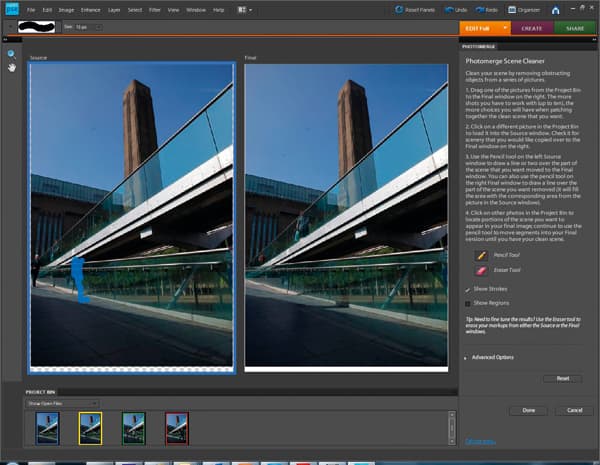Click the Redo arrow icon
The width and height of the screenshot is (600, 465).
click(x=480, y=10)
